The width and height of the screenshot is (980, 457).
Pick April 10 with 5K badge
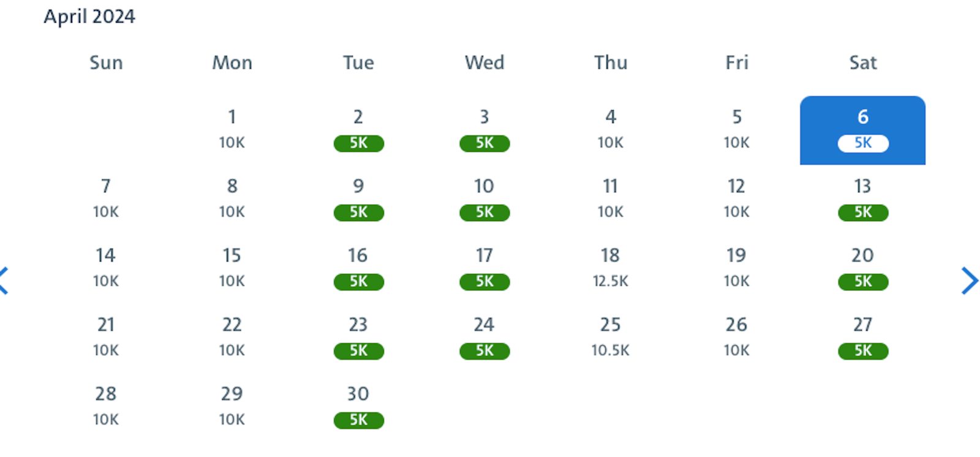point(484,199)
